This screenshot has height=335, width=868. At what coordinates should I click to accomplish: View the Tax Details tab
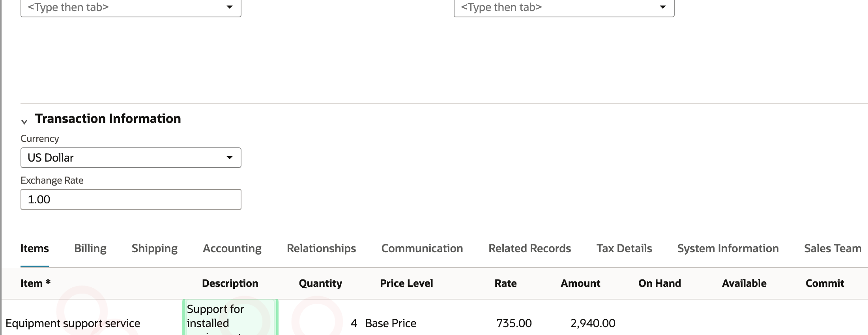pyautogui.click(x=624, y=248)
